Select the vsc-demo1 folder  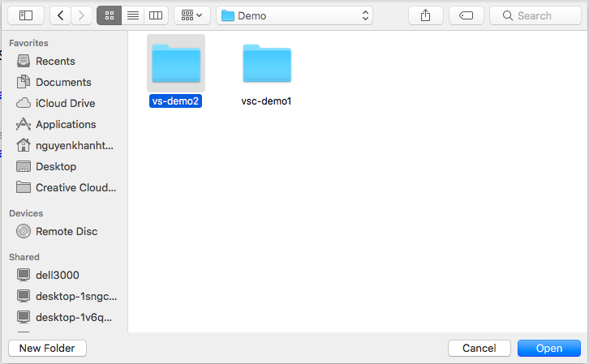266,66
